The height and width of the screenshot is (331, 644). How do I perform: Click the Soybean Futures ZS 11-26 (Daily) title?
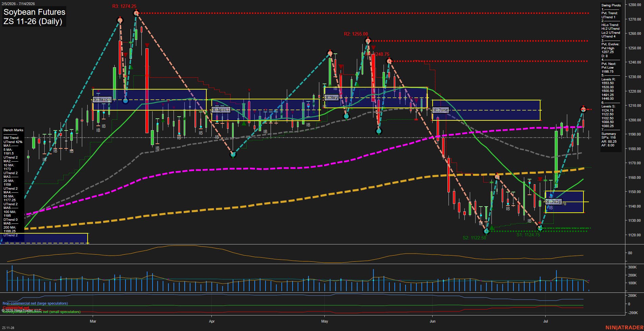point(34,17)
